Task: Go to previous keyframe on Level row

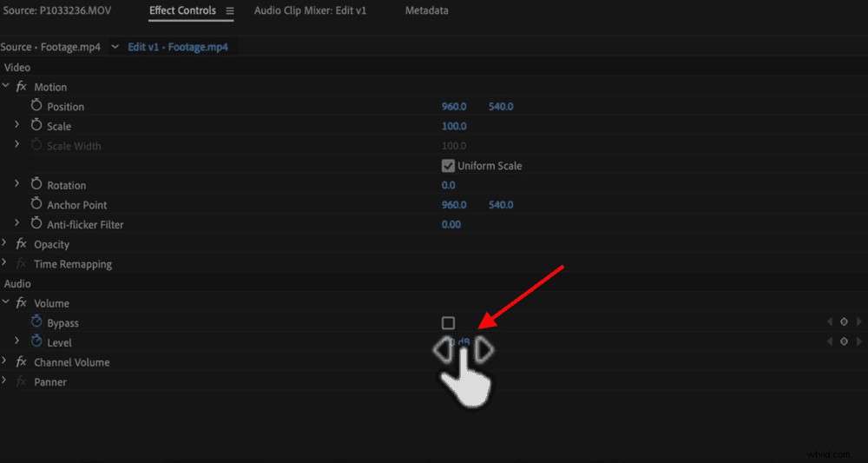Action: coord(829,341)
